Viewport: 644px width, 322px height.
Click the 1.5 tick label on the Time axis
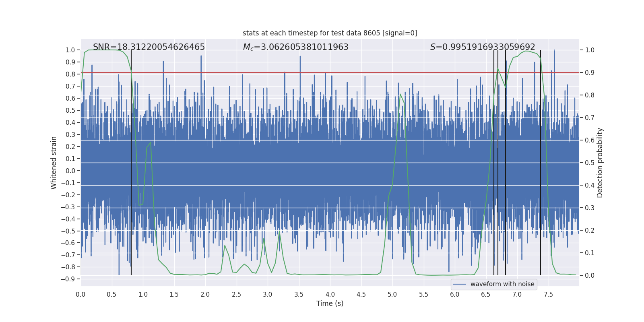174,294
